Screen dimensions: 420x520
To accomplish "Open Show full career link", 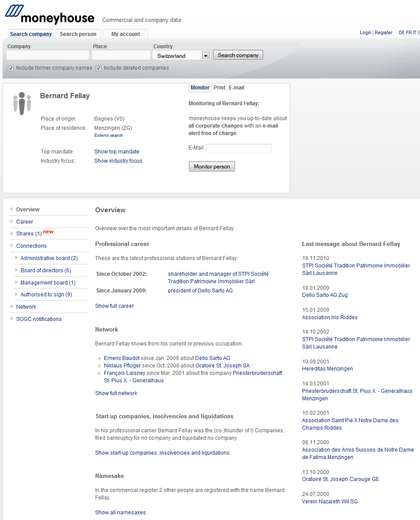I will tap(114, 306).
